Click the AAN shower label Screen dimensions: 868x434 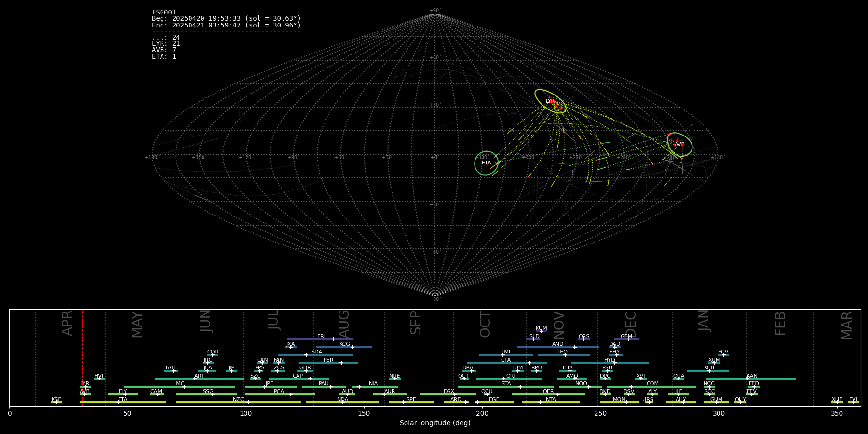pyautogui.click(x=752, y=376)
